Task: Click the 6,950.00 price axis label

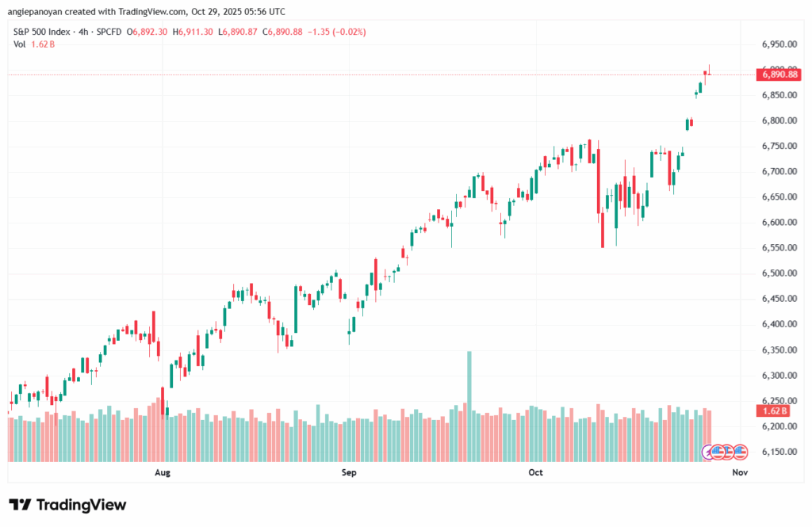Action: (778, 44)
